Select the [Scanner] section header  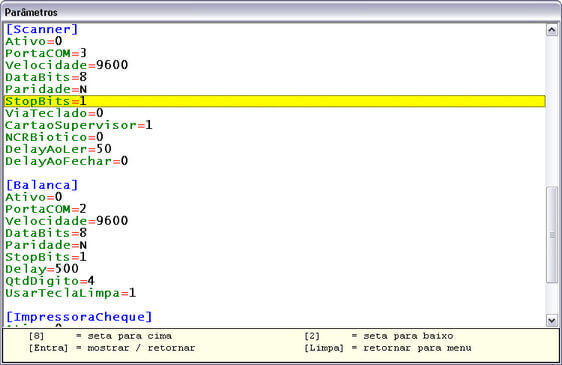tap(42, 29)
